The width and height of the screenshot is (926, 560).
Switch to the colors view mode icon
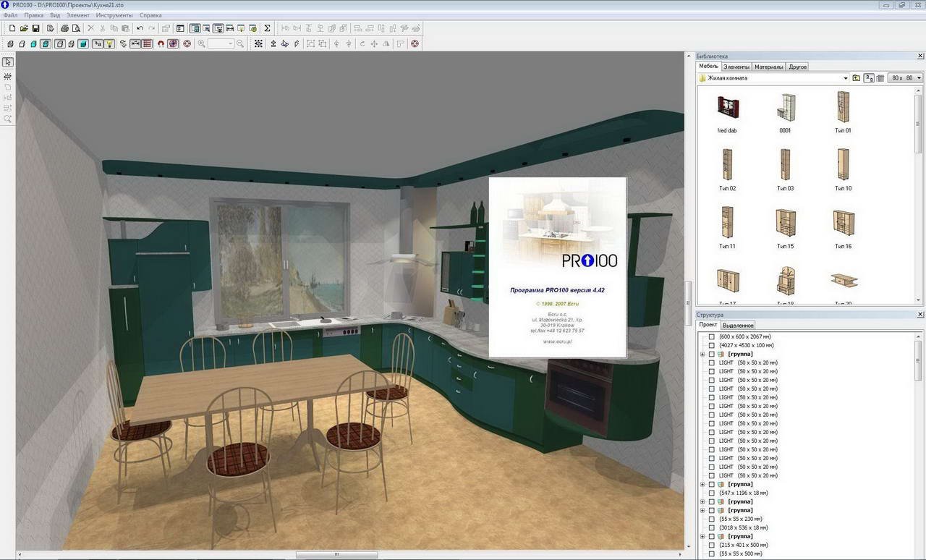pos(33,43)
